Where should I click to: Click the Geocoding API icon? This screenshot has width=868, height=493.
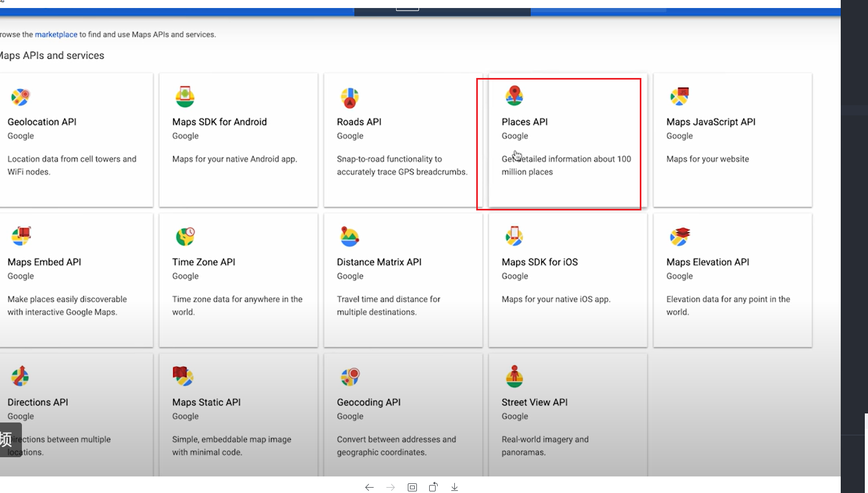click(x=350, y=377)
